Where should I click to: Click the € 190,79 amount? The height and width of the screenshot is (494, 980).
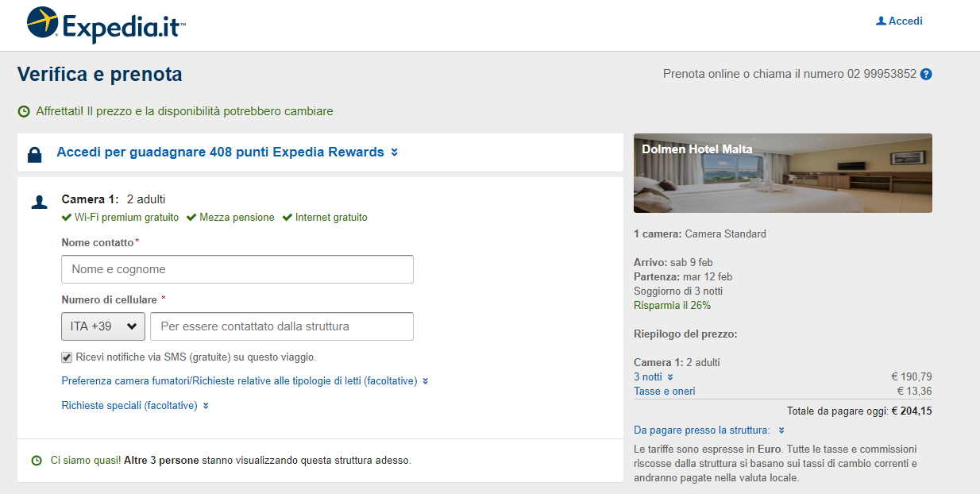click(912, 377)
